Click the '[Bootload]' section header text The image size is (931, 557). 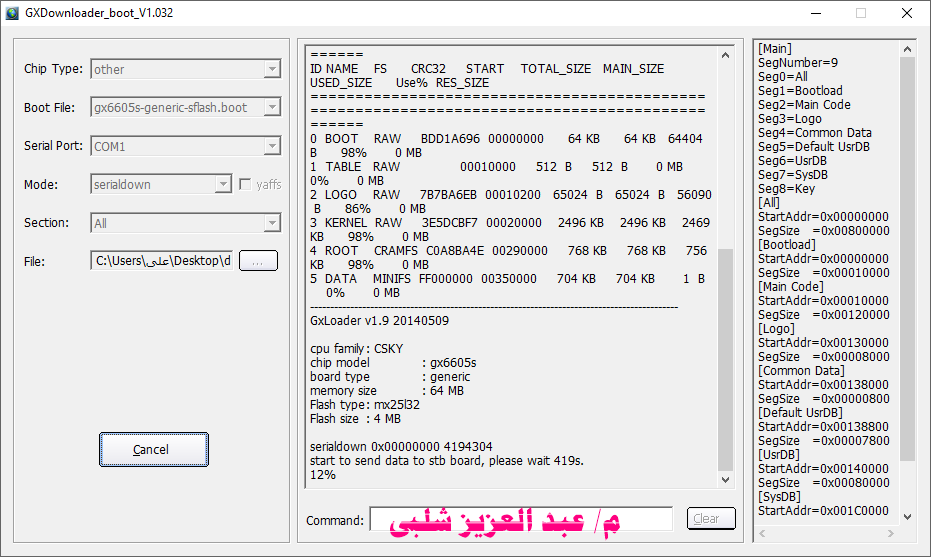(x=787, y=245)
